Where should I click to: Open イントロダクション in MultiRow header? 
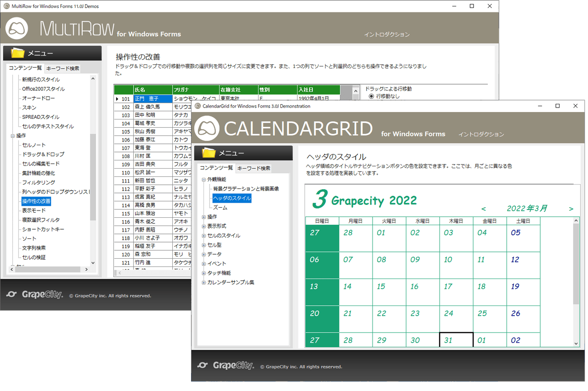pyautogui.click(x=387, y=34)
